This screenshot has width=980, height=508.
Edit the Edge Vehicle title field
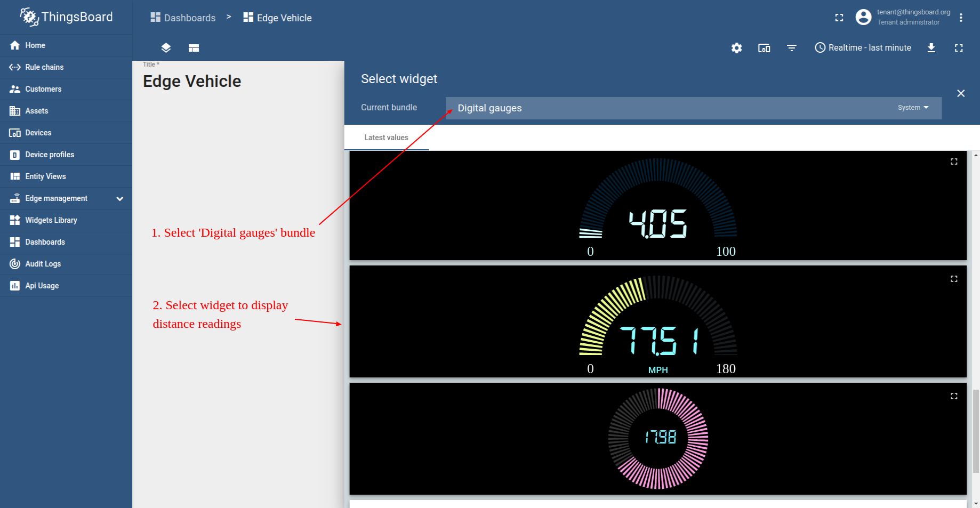(192, 81)
